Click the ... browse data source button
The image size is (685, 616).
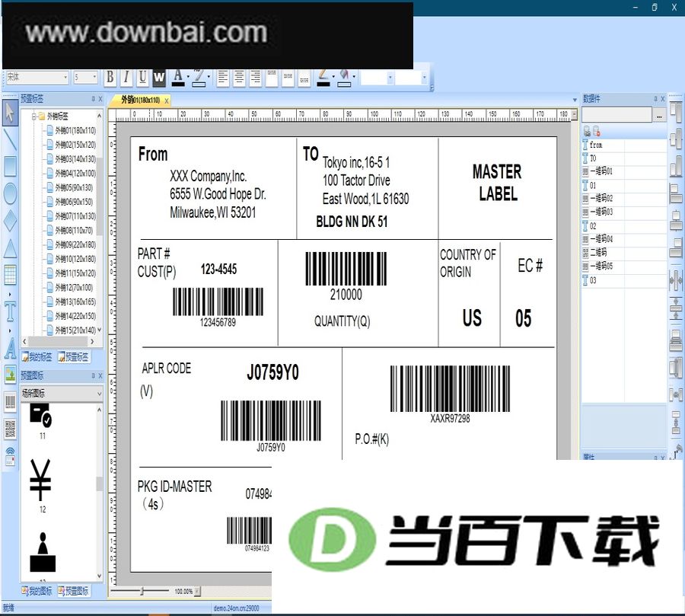coord(659,116)
